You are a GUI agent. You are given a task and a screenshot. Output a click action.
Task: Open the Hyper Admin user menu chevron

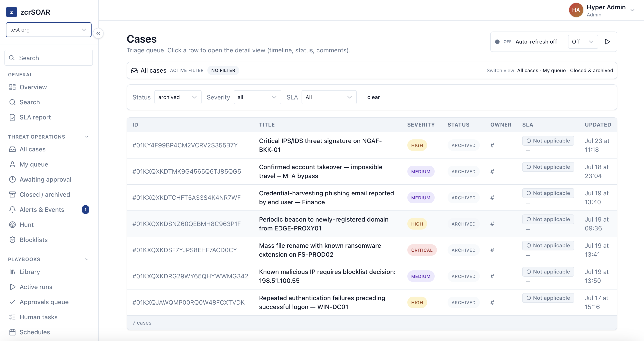click(x=632, y=10)
